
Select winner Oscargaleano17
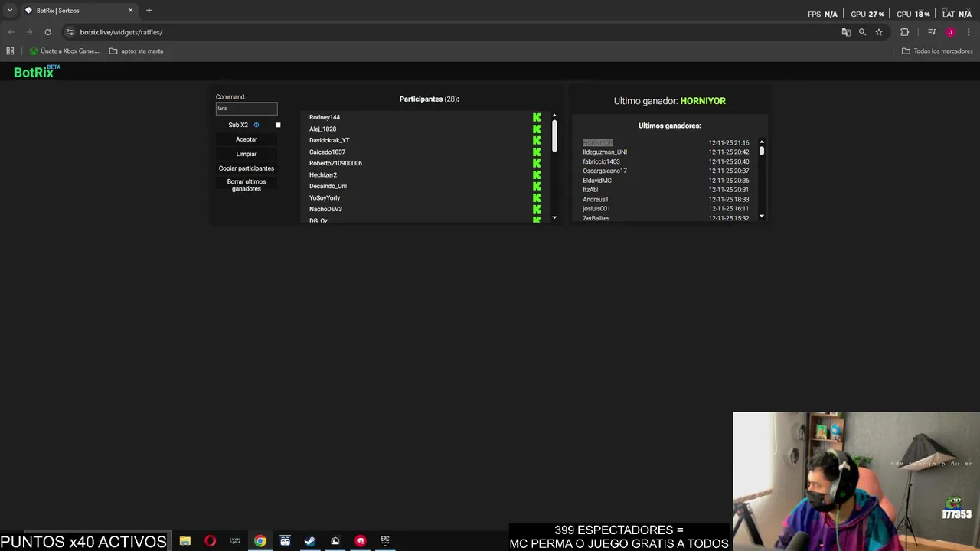coord(605,171)
